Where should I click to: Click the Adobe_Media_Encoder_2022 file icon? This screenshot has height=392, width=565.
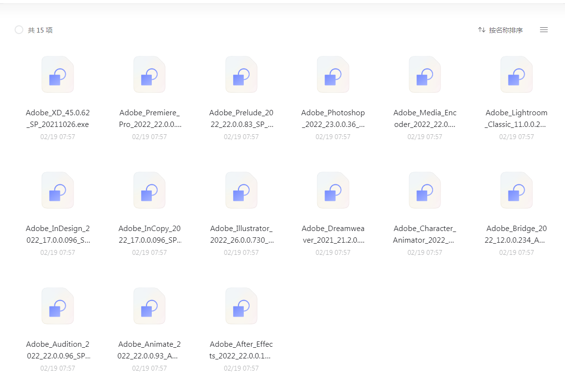[424, 75]
